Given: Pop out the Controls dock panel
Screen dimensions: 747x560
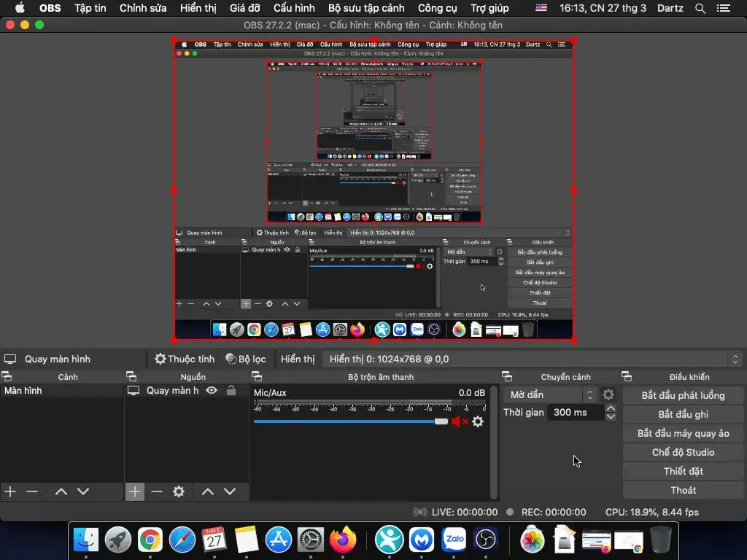Looking at the screenshot, I should pyautogui.click(x=627, y=377).
